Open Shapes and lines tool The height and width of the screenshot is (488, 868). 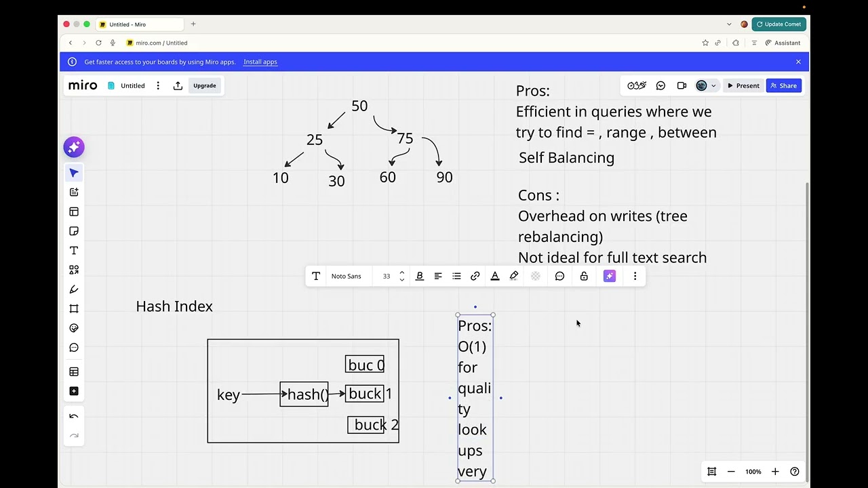(x=74, y=270)
